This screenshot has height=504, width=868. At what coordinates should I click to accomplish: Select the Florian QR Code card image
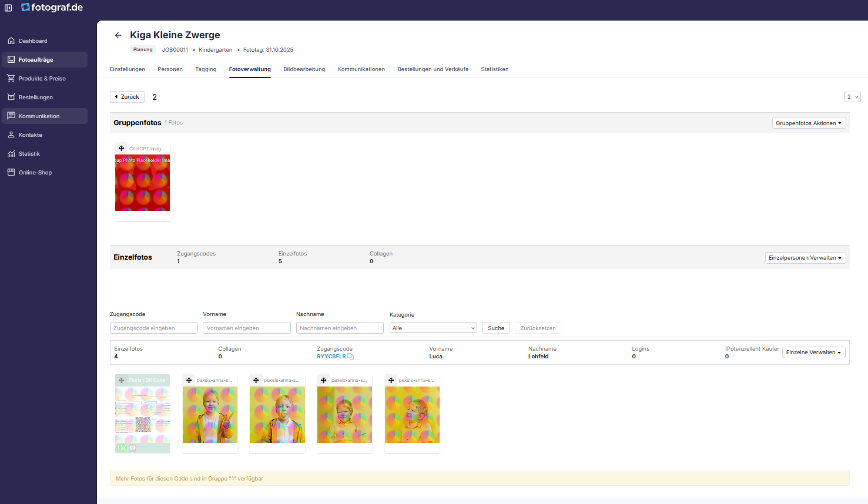142,415
